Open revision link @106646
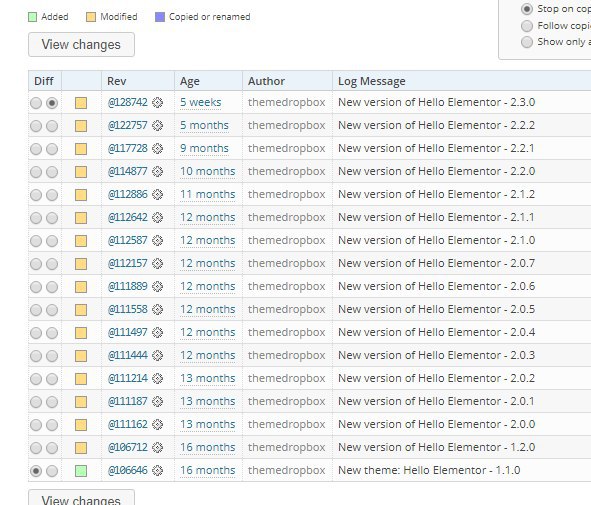 128,470
